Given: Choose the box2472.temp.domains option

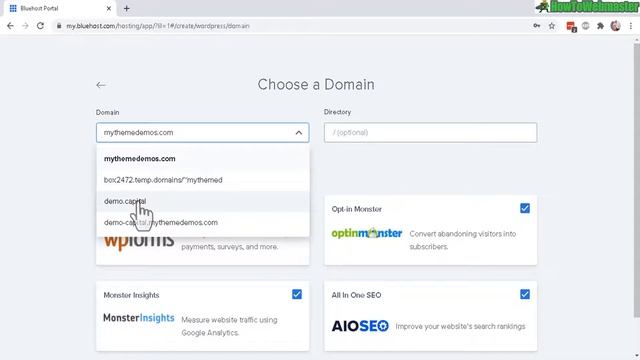Looking at the screenshot, I should coord(203,180).
